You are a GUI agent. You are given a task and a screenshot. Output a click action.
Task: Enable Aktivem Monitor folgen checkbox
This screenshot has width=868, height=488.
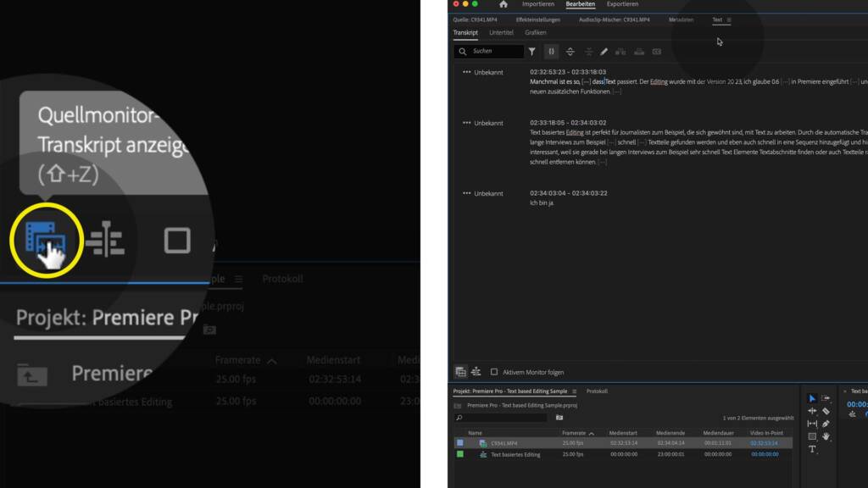(494, 373)
